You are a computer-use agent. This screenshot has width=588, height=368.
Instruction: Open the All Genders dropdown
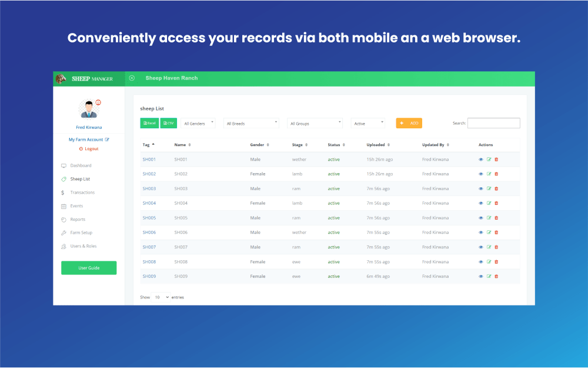(198, 123)
